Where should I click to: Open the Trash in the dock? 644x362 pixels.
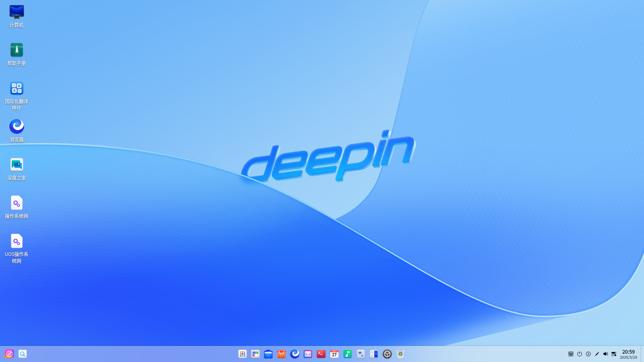pos(400,354)
